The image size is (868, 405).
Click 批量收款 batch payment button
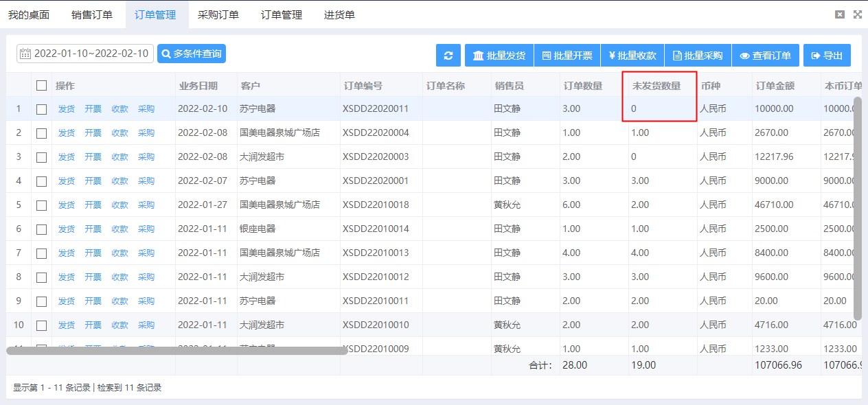[632, 56]
